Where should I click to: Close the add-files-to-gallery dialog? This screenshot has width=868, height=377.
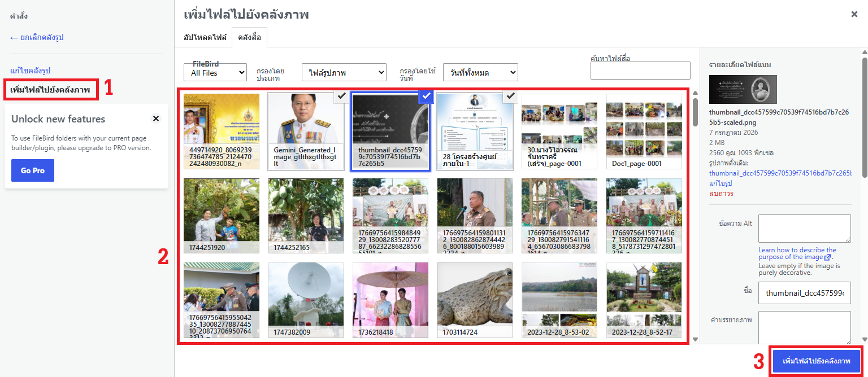[x=854, y=14]
